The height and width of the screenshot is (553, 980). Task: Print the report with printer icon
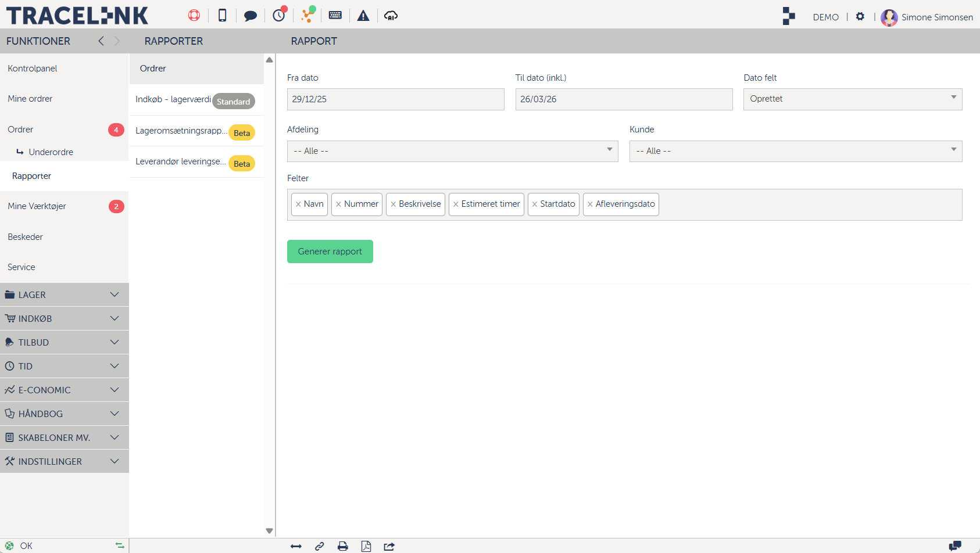pos(343,546)
